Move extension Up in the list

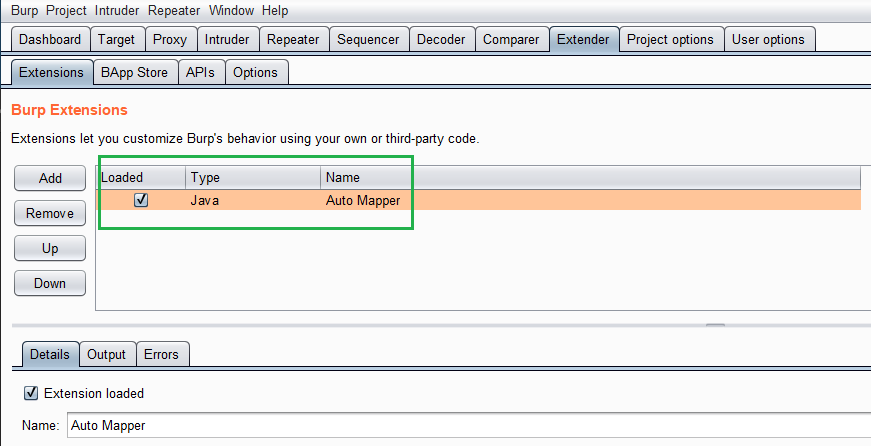(x=50, y=248)
